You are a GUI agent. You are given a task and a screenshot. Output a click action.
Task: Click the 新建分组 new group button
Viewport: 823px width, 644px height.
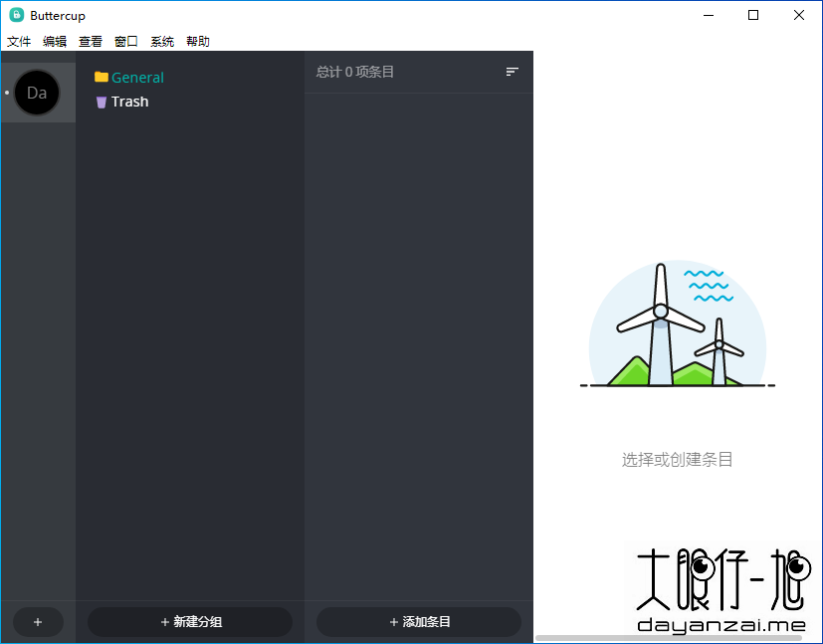pos(190,622)
